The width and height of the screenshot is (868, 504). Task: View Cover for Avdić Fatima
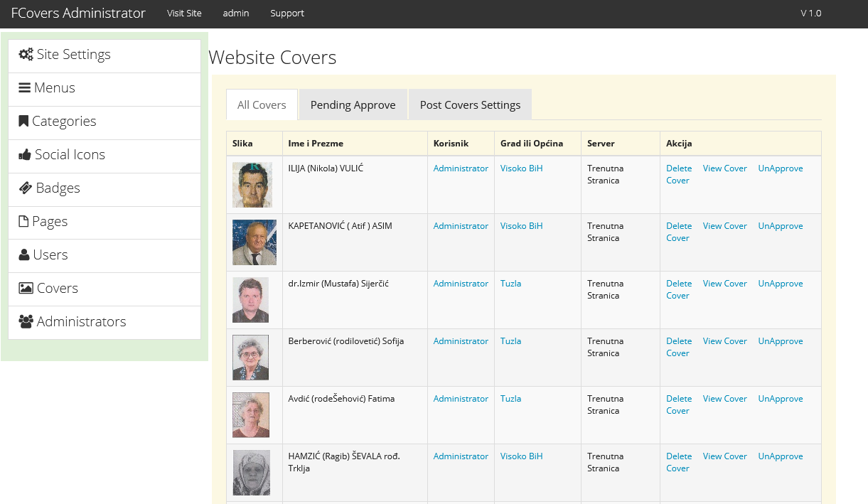(x=725, y=399)
